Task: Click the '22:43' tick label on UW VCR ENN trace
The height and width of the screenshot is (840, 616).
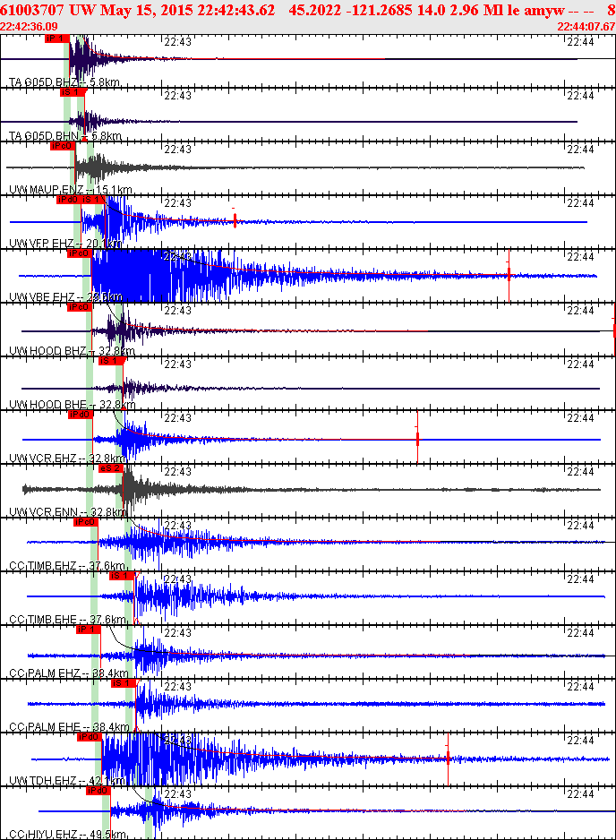Action: tap(178, 471)
